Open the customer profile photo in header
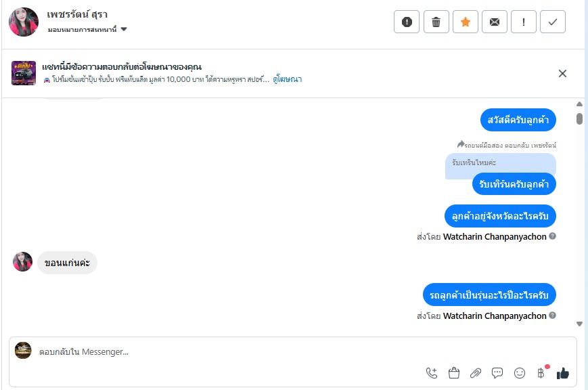Image resolution: width=588 pixels, height=390 pixels. click(x=23, y=22)
